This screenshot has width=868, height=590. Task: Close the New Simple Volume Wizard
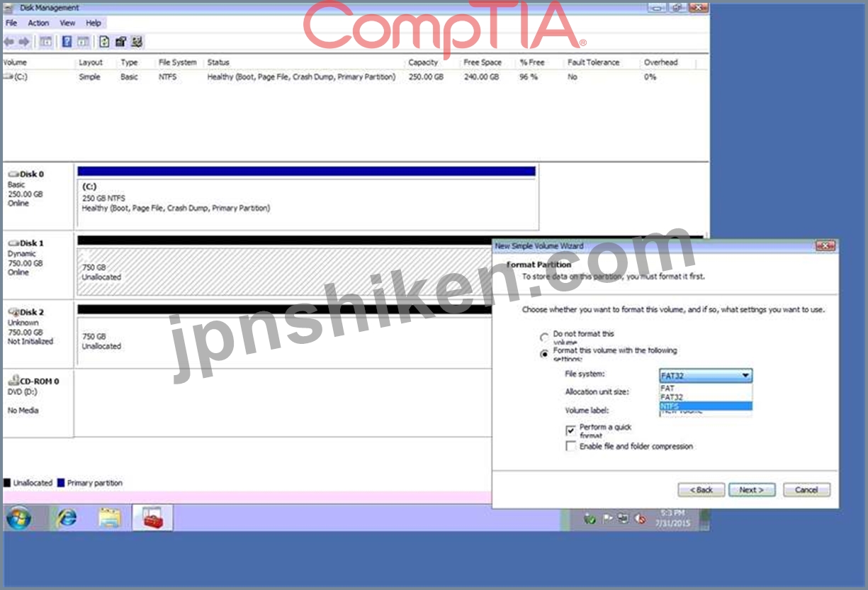825,246
